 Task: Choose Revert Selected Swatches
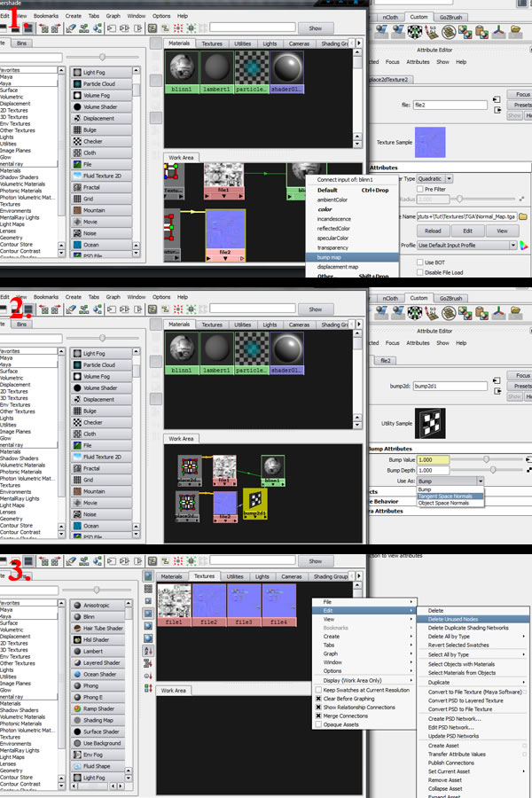473,645
